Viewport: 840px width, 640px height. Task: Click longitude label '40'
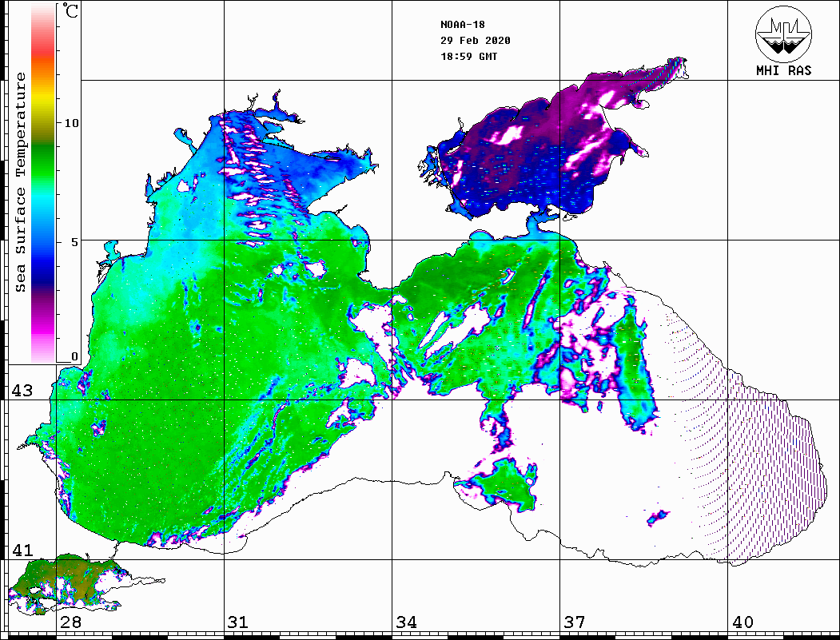tap(742, 622)
